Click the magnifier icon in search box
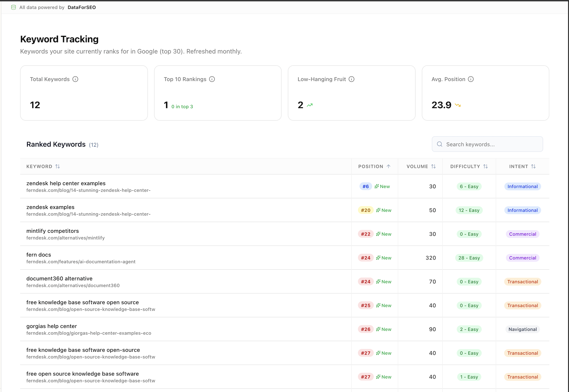Screen dimensions: 569x392 point(440,144)
